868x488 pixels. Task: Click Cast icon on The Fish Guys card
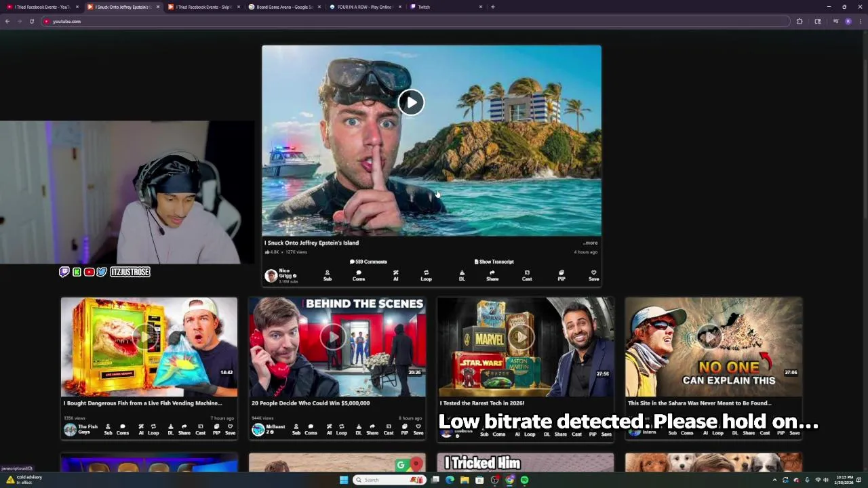point(200,430)
